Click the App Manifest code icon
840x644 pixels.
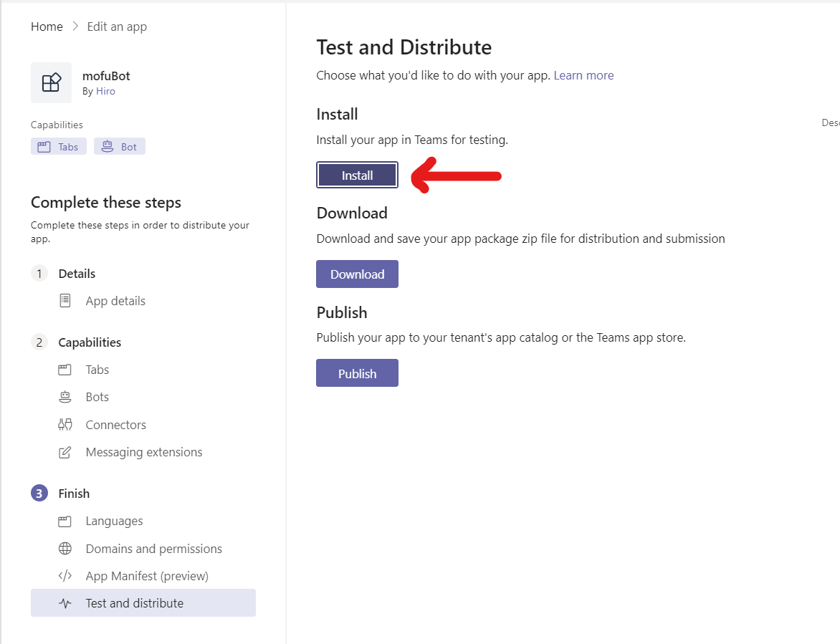tap(65, 576)
